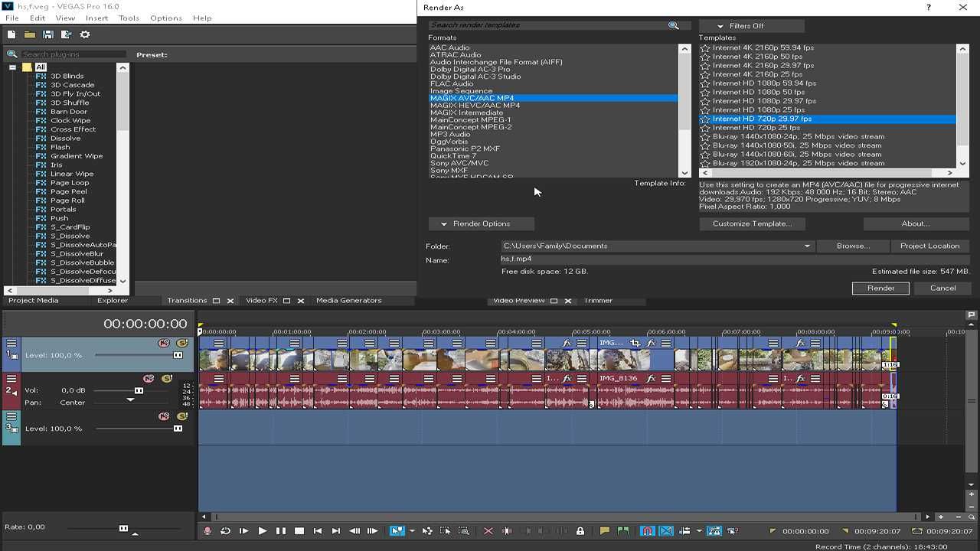Solo audio track 2

[166, 379]
